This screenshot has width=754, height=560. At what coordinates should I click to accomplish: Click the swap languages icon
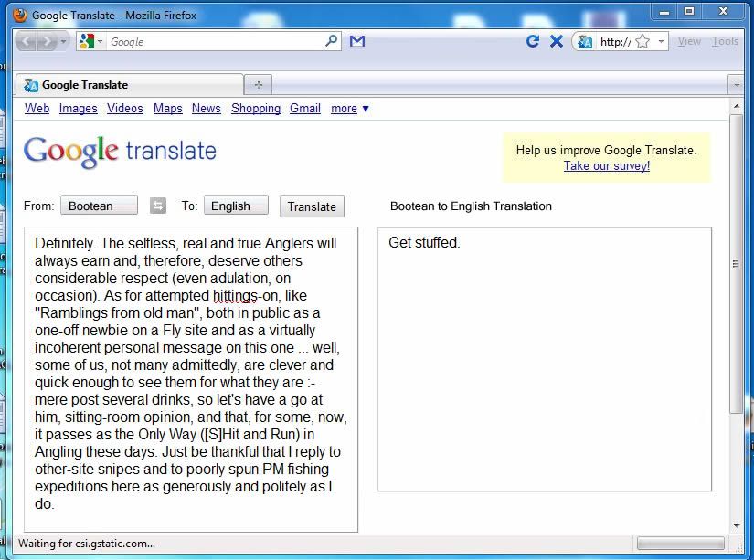[158, 206]
